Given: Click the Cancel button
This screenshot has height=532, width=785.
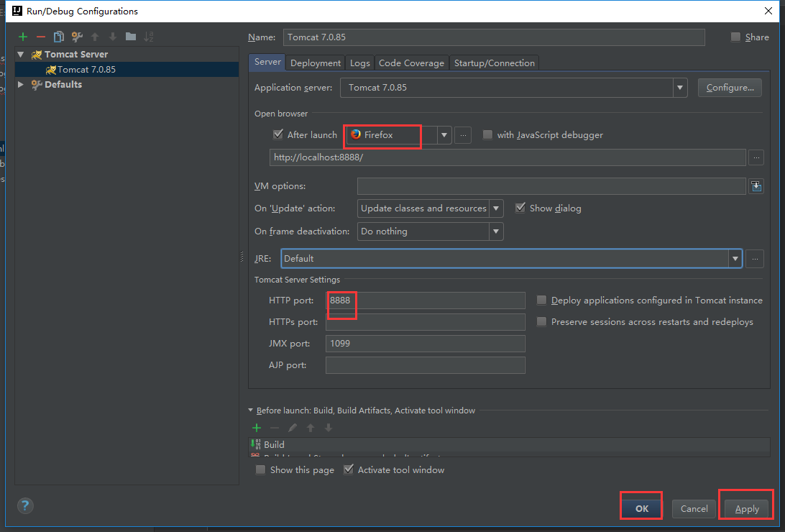Looking at the screenshot, I should coord(694,508).
